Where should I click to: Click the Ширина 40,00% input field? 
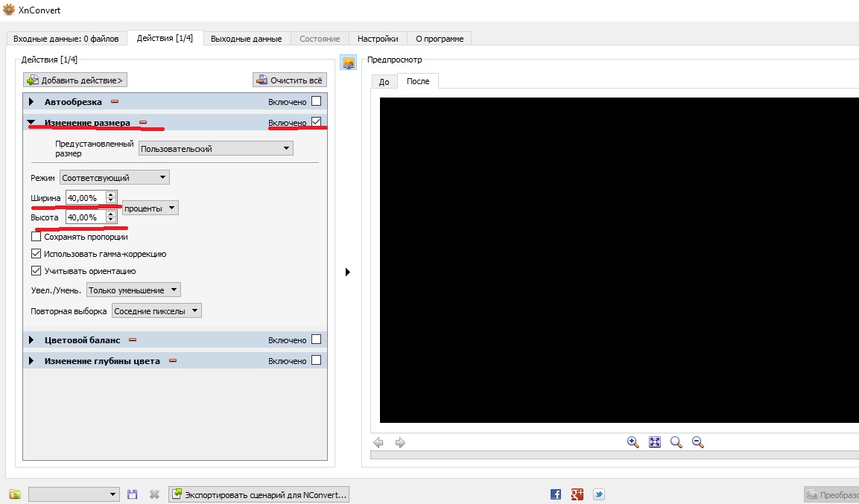(86, 197)
